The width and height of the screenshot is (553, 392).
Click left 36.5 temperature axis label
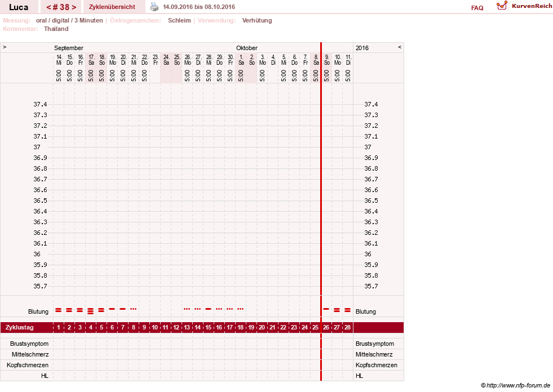(x=40, y=201)
